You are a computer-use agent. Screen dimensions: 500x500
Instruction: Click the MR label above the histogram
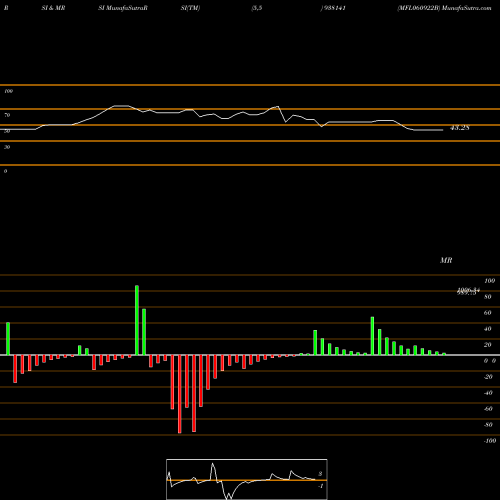tap(446, 260)
